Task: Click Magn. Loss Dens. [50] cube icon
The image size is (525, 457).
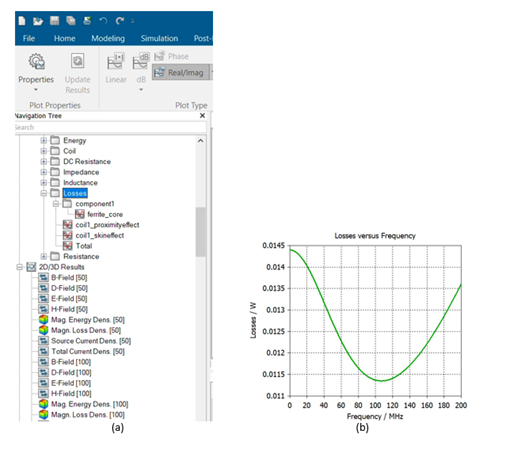Action: click(44, 330)
